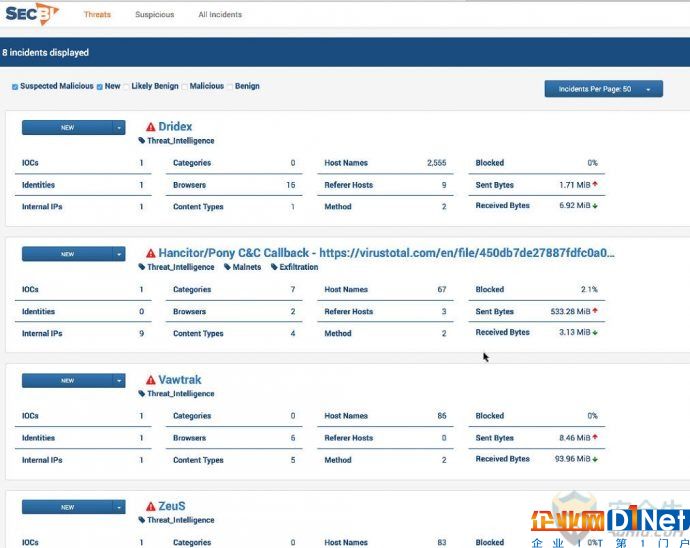This screenshot has width=690, height=548.
Task: Click the NEW status button for ZeuS
Action: (67, 507)
